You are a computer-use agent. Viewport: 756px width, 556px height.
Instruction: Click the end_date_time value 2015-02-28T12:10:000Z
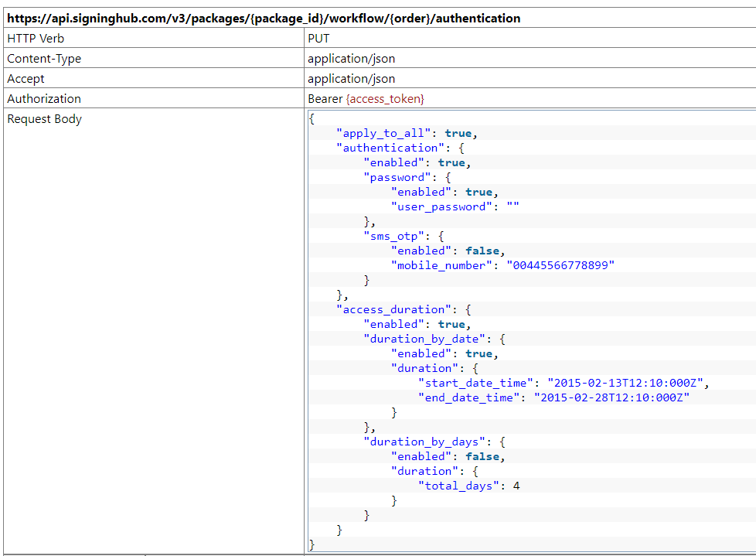pos(611,397)
